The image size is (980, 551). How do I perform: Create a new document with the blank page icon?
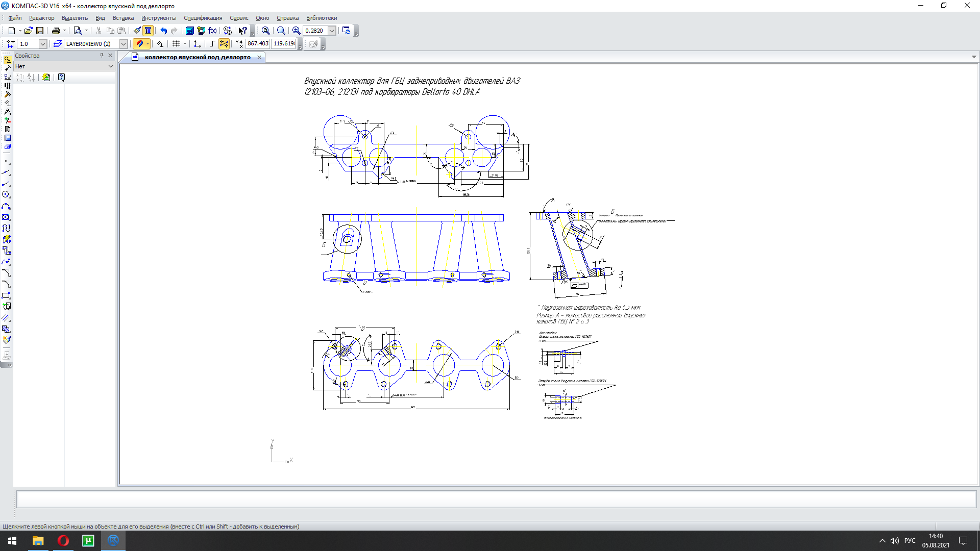click(x=11, y=31)
